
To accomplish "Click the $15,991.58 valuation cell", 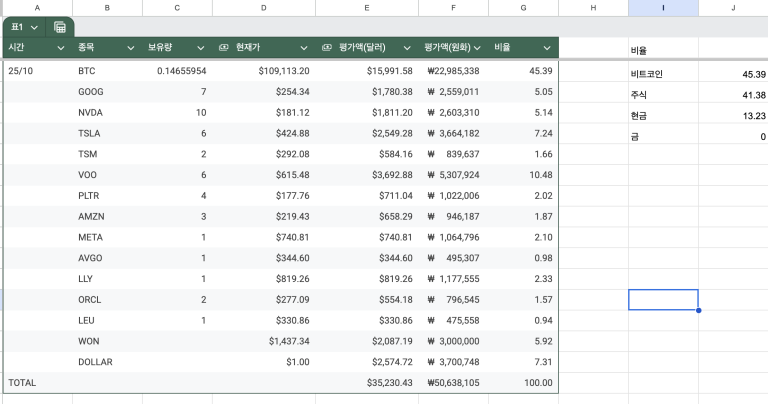I will [x=367, y=71].
